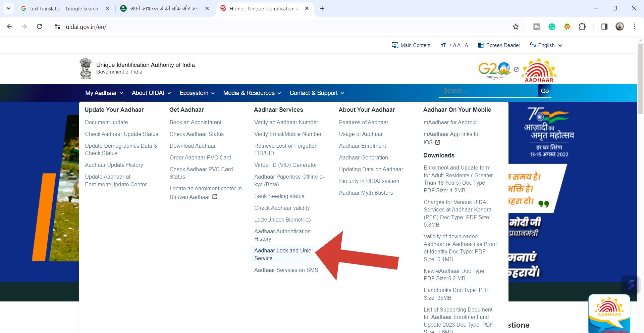Open Check Aadhaar Status link
644x333 pixels.
tap(197, 134)
